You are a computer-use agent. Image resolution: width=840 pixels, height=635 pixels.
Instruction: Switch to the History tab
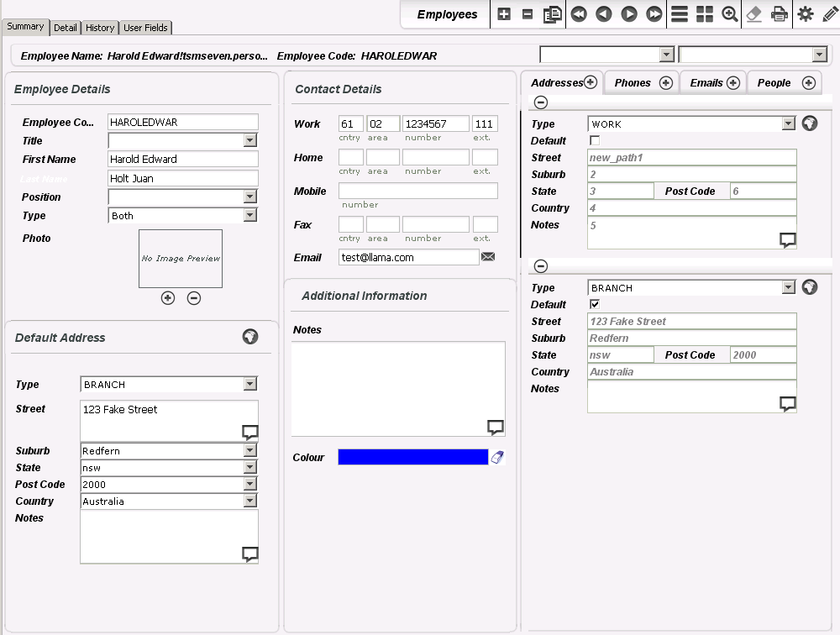[100, 28]
